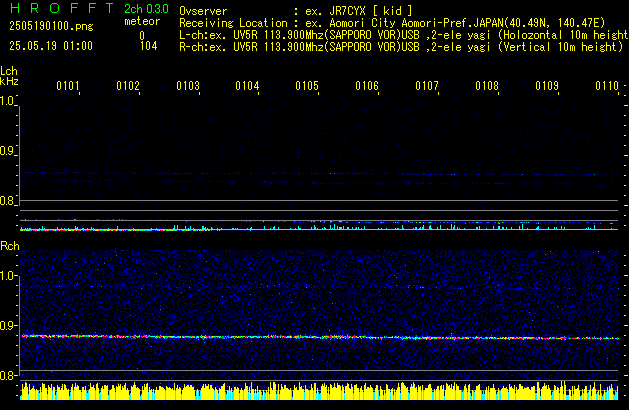Click the meteor count value 104
The width and height of the screenshot is (629, 410).
pos(148,46)
